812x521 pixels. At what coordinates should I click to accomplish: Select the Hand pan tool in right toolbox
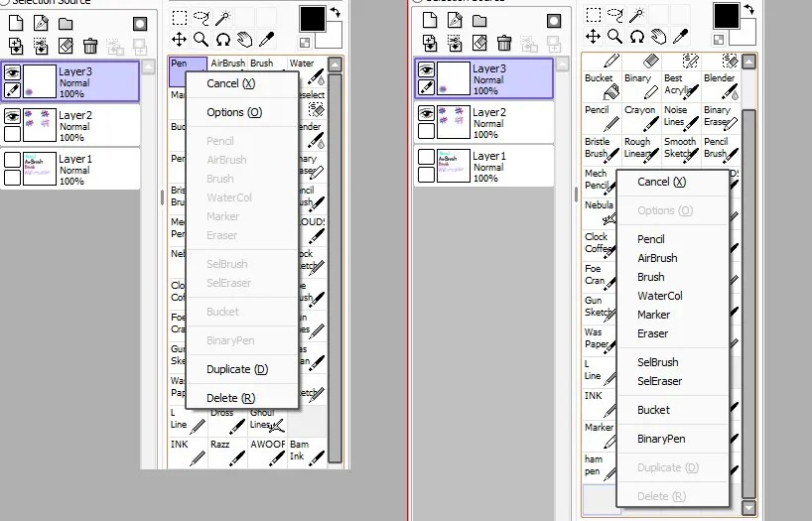click(x=659, y=37)
